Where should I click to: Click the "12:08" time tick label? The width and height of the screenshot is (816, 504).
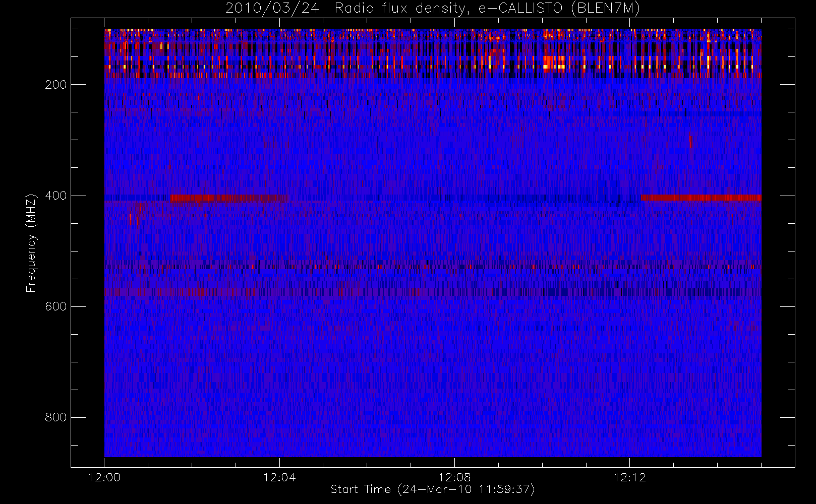(454, 477)
